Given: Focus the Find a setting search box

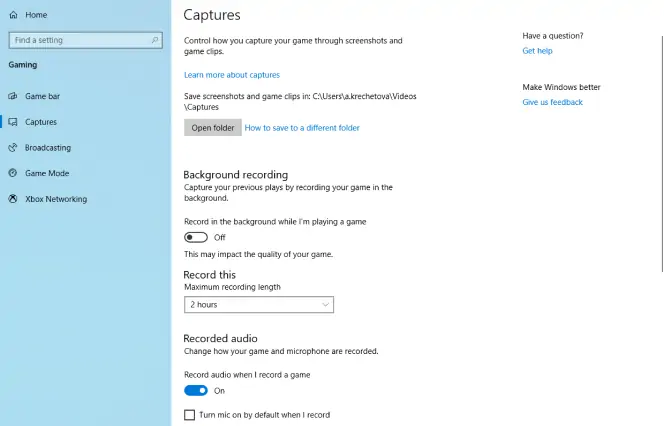Looking at the screenshot, I should tap(86, 40).
